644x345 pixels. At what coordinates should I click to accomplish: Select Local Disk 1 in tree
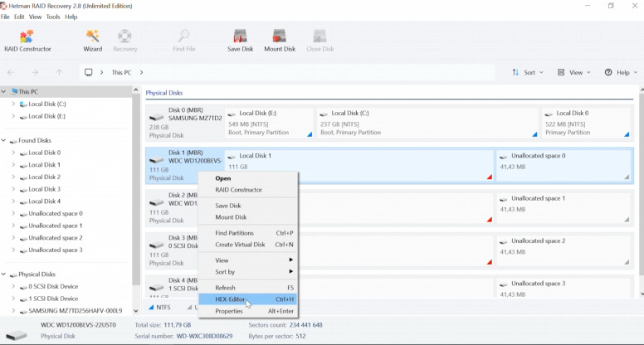pyautogui.click(x=44, y=165)
